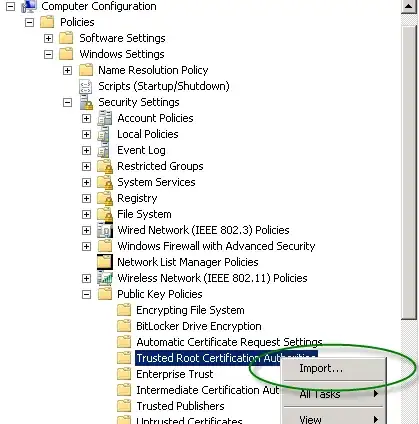The width and height of the screenshot is (419, 424).
Task: Click the Event Log icon
Action: [104, 150]
